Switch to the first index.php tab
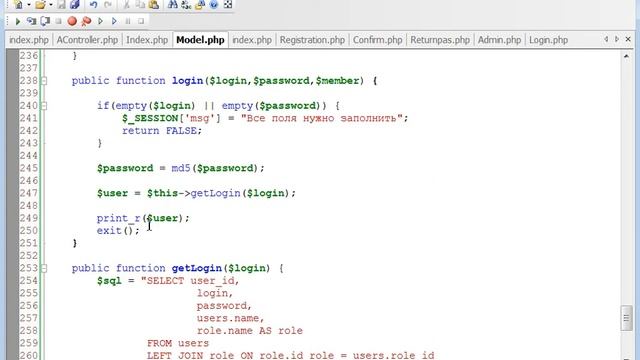The height and width of the screenshot is (360, 640). tap(29, 40)
